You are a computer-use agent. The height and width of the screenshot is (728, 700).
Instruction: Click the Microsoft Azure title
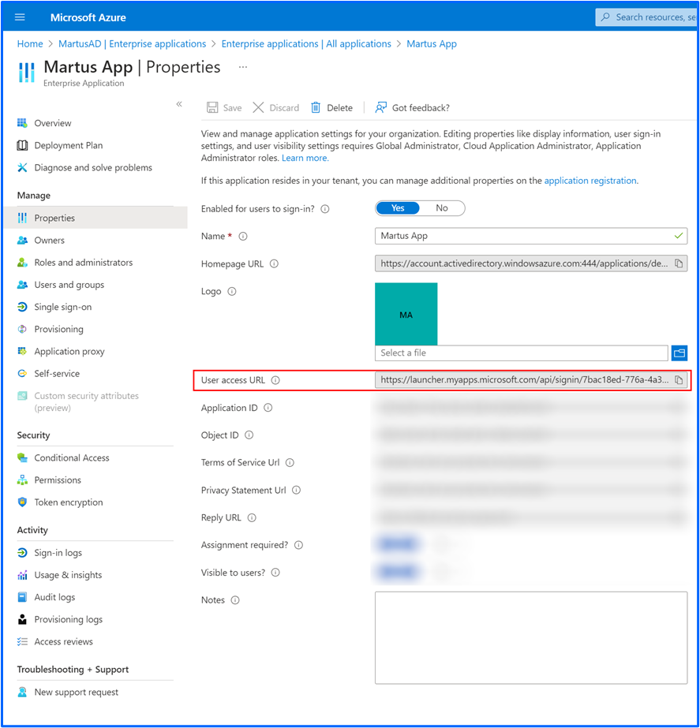(x=88, y=17)
